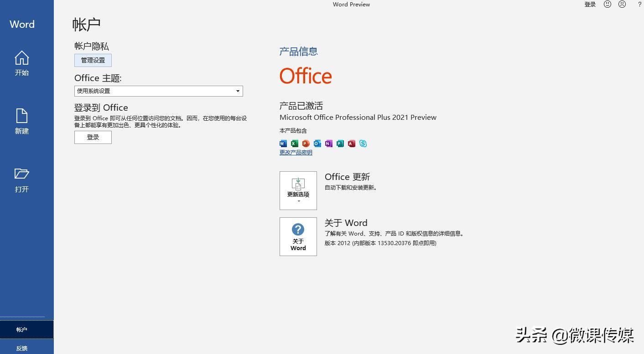Click the Office logo text
The height and width of the screenshot is (354, 644).
click(306, 76)
